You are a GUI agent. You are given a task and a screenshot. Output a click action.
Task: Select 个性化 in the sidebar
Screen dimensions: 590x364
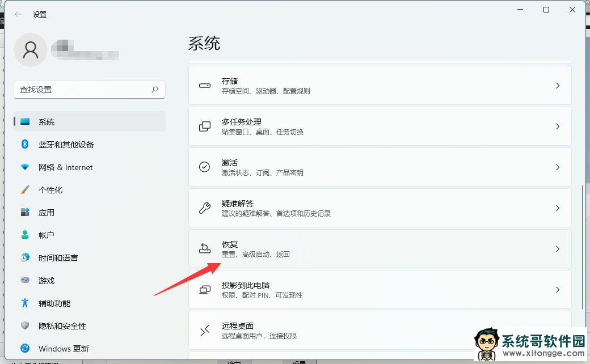pos(90,189)
